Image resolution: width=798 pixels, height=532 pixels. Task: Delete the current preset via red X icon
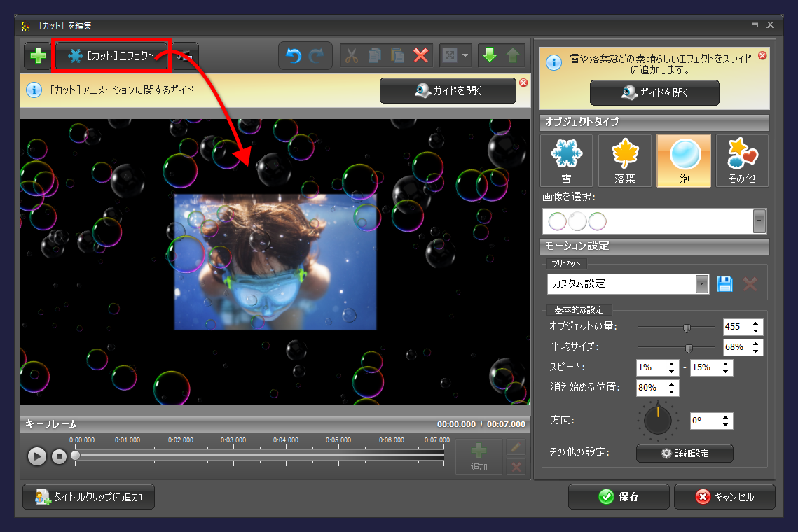(x=750, y=283)
